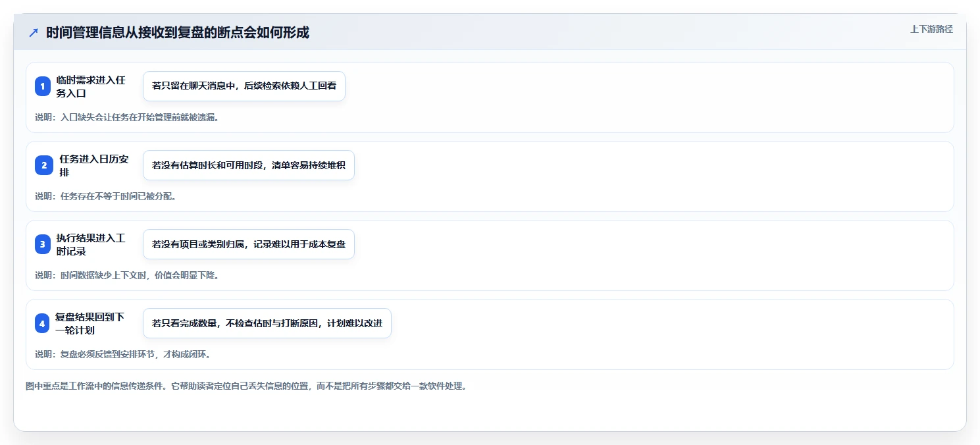Click the arrow icon beside the title
Image resolution: width=980 pixels, height=445 pixels.
pos(34,33)
